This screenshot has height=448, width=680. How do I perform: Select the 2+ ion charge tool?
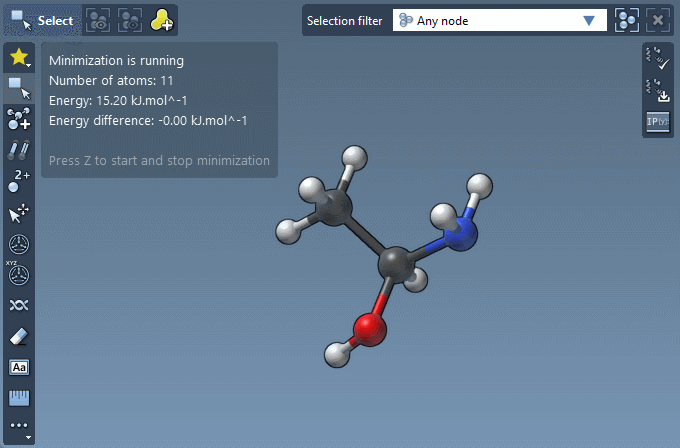pyautogui.click(x=19, y=181)
